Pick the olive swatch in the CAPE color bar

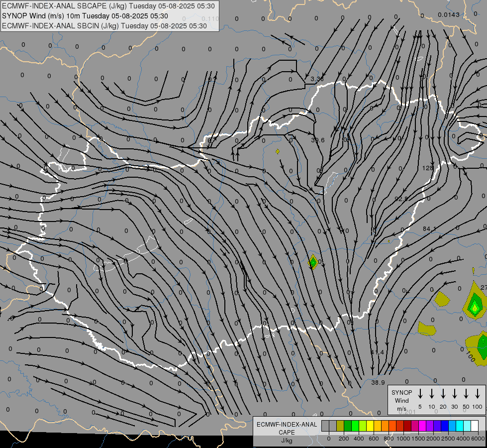tap(340, 426)
